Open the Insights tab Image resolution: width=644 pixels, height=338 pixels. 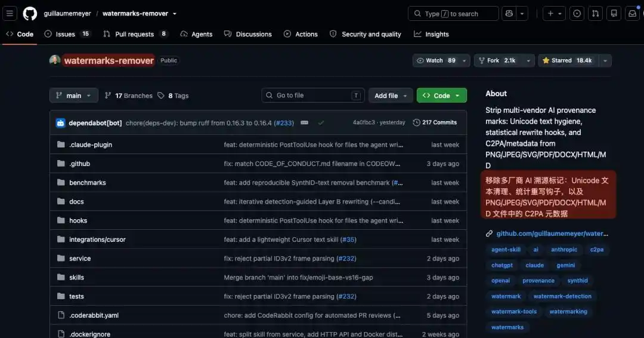pyautogui.click(x=431, y=34)
